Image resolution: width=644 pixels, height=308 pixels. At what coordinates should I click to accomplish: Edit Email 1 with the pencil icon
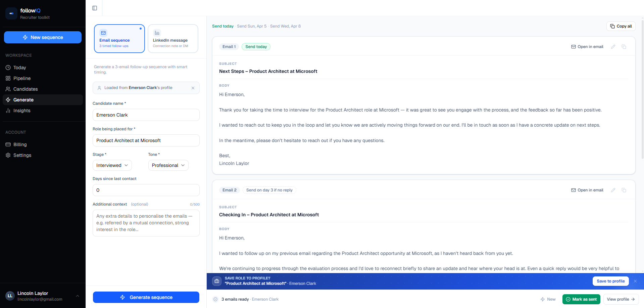click(613, 47)
